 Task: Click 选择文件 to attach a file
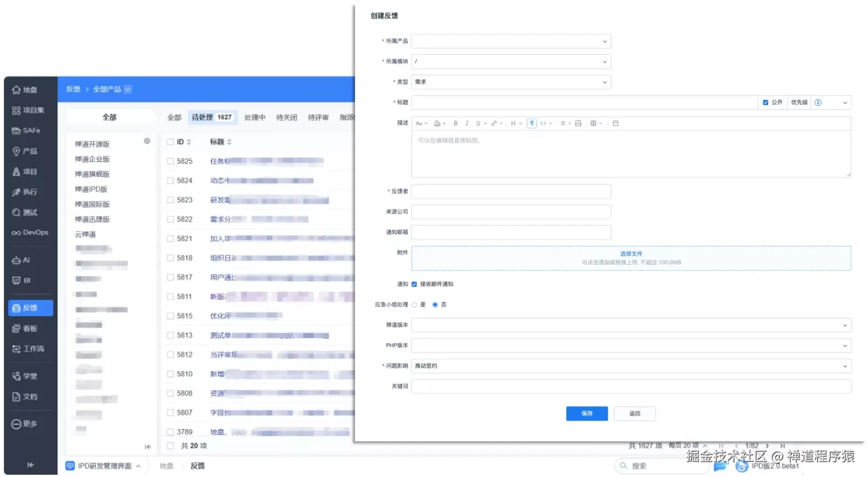[631, 254]
